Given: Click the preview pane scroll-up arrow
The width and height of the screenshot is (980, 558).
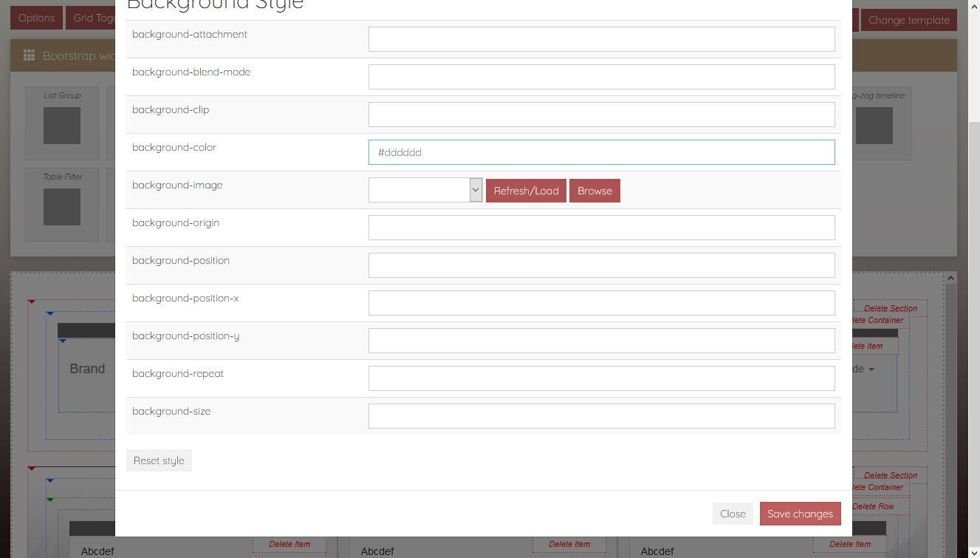Looking at the screenshot, I should (x=950, y=279).
